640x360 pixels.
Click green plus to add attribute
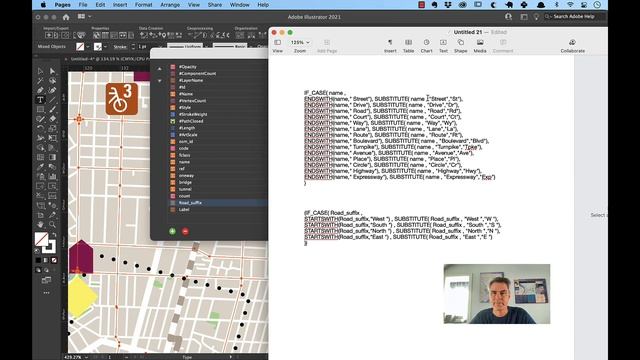tap(172, 231)
